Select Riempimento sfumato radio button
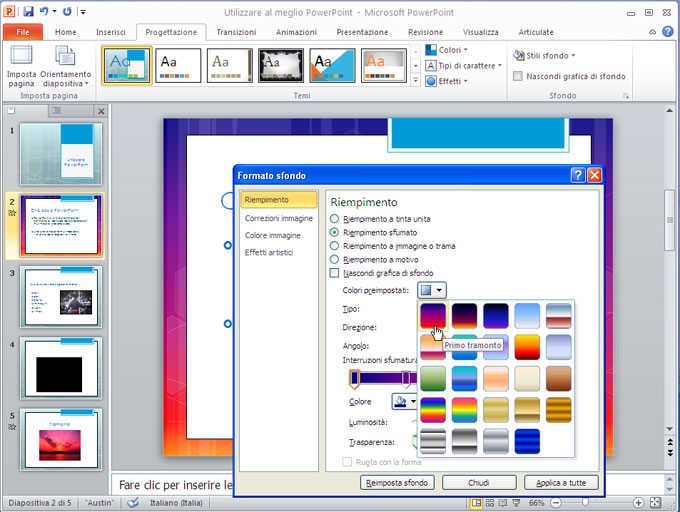680x512 pixels. pyautogui.click(x=334, y=232)
